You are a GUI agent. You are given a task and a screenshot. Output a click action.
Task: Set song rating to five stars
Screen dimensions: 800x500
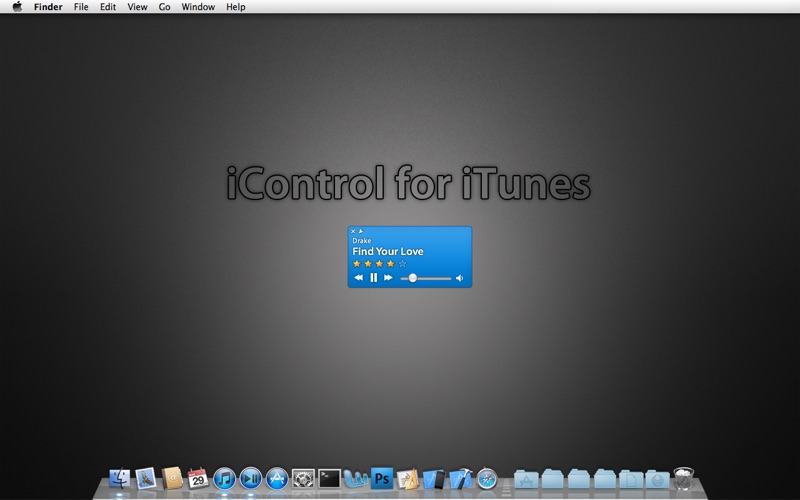coord(402,264)
